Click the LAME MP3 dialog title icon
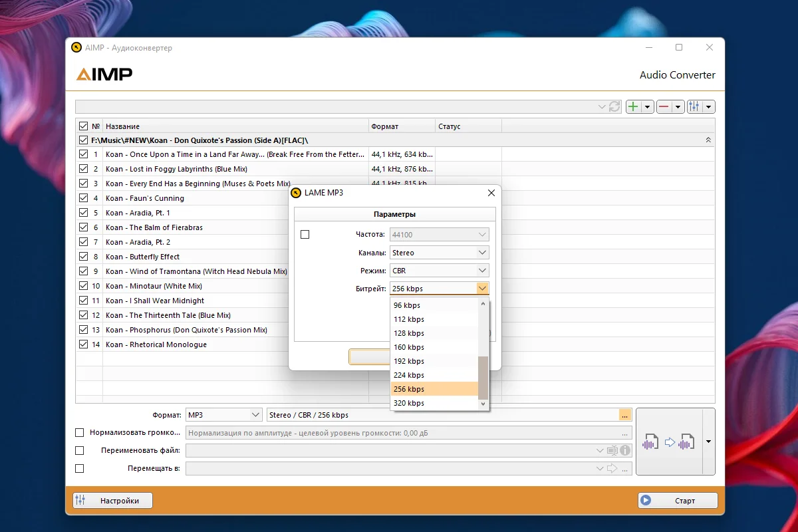Viewport: 798px width, 532px height. click(x=296, y=193)
